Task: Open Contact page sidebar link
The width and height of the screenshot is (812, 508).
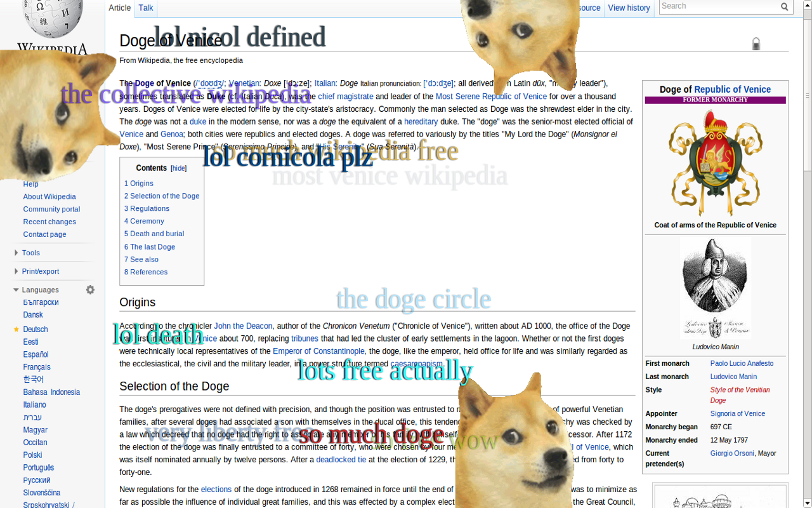Action: [x=44, y=234]
